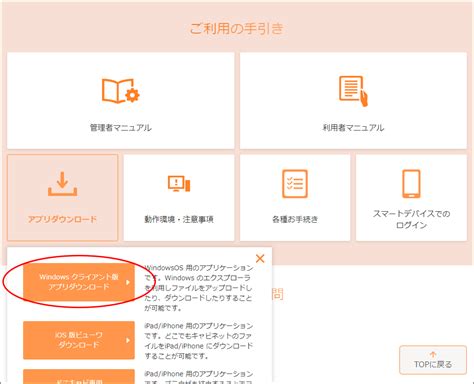Viewport: 474px width, 384px height.
Task: Click the ご利用の手引き heading
Action: click(x=237, y=29)
